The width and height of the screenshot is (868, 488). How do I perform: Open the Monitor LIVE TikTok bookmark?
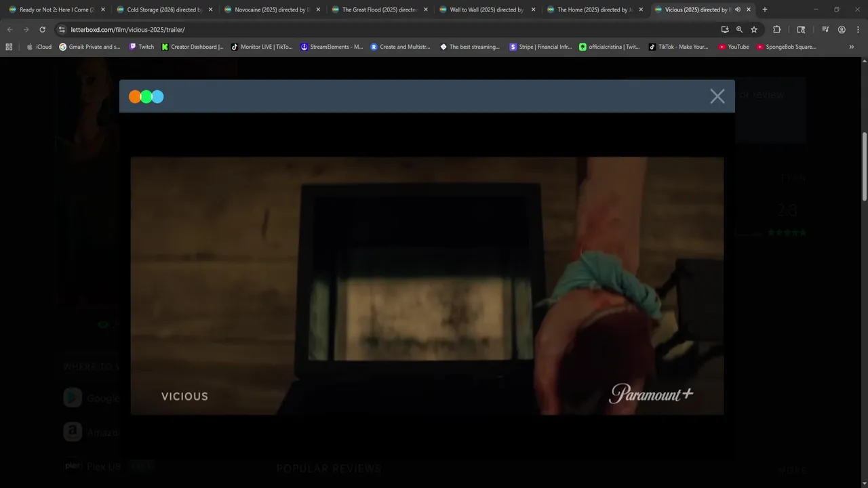[x=262, y=47]
